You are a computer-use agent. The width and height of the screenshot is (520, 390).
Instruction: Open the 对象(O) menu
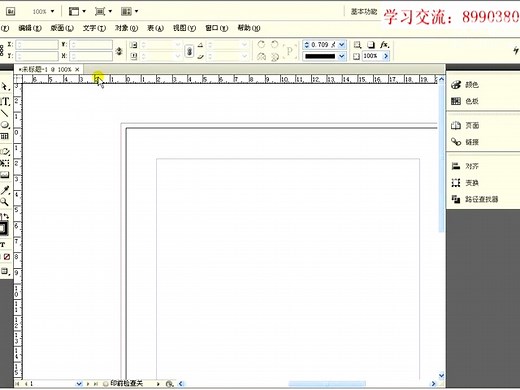[x=126, y=28]
